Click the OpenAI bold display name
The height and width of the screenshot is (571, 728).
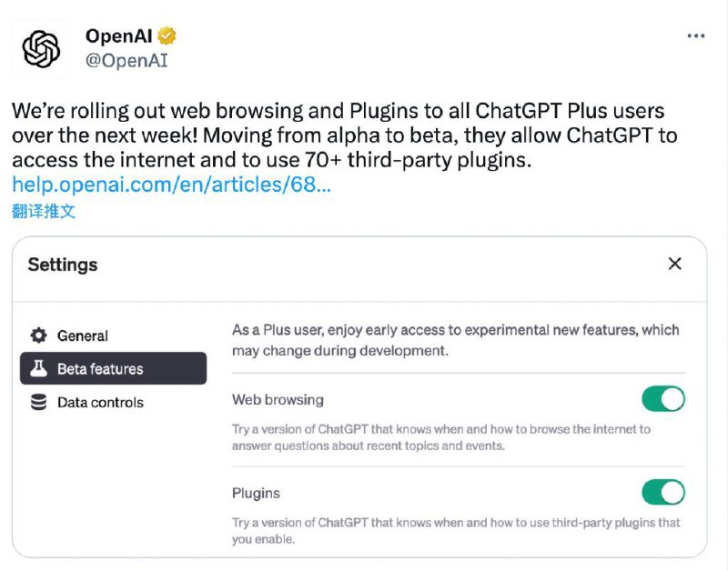118,36
